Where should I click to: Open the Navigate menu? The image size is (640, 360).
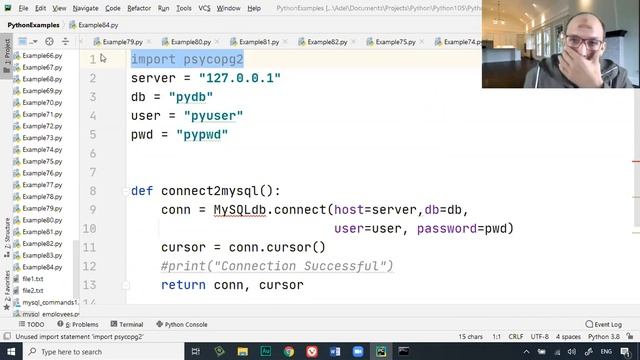85,8
